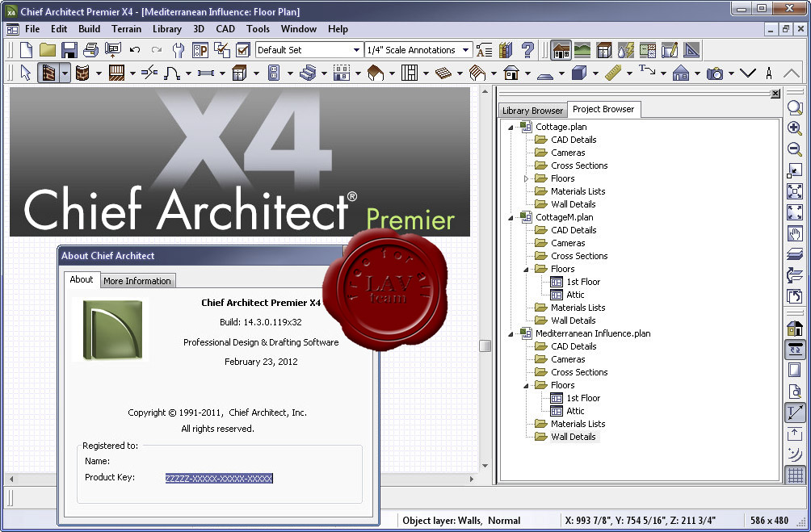Screen dimensions: 811x532
Task: Toggle the checkmark box toolbar icon
Action: [243, 50]
